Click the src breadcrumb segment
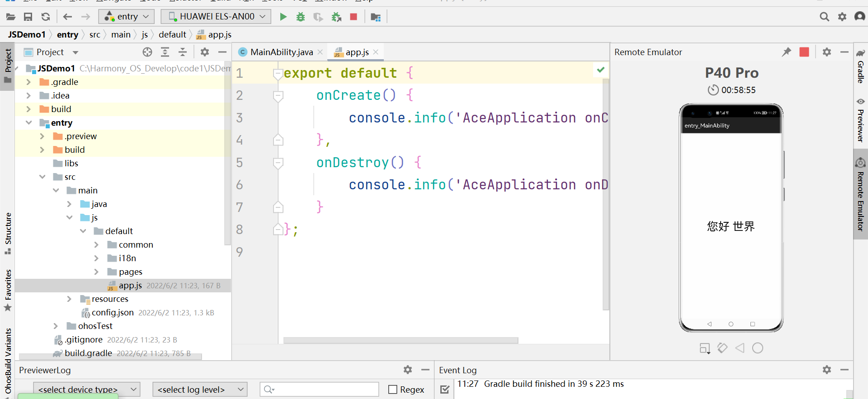 [x=95, y=35]
